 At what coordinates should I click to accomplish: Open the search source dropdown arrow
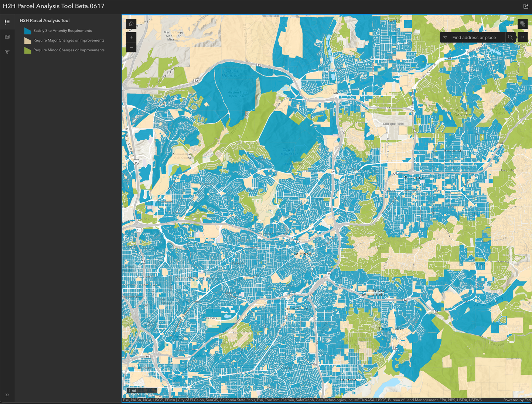click(445, 37)
